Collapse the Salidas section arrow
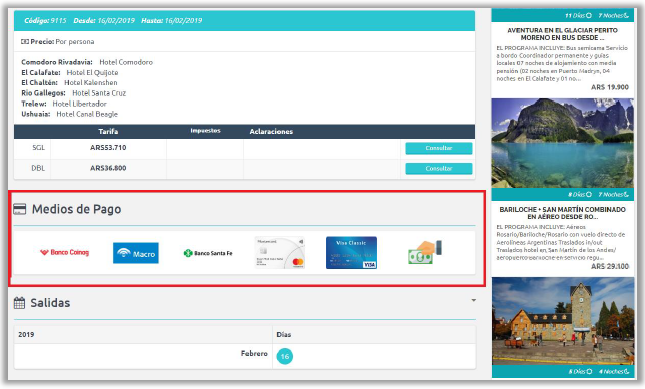Screen dimensions: 645x389 pyautogui.click(x=473, y=300)
